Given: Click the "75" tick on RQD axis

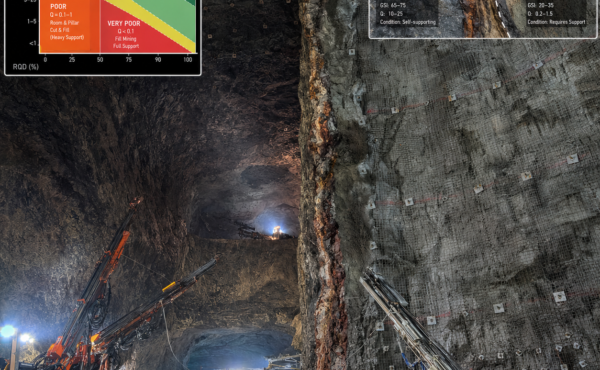Looking at the screenshot, I should 129,59.
